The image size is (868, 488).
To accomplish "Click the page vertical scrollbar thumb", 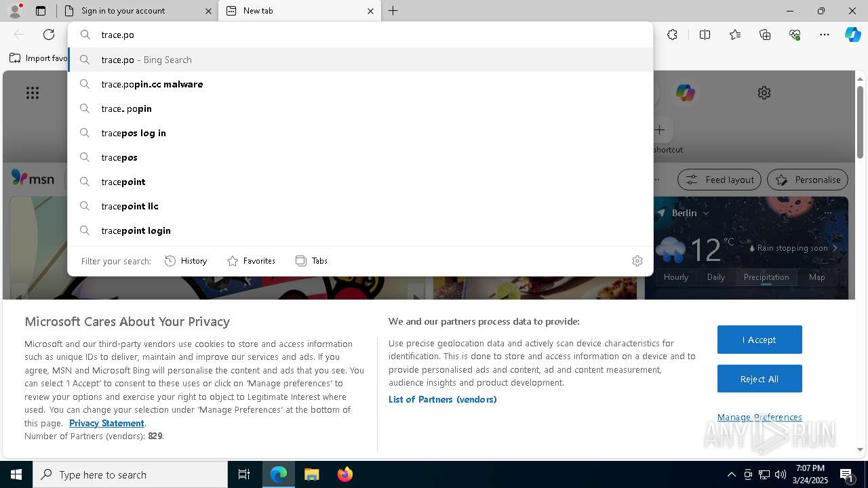I will (861, 122).
